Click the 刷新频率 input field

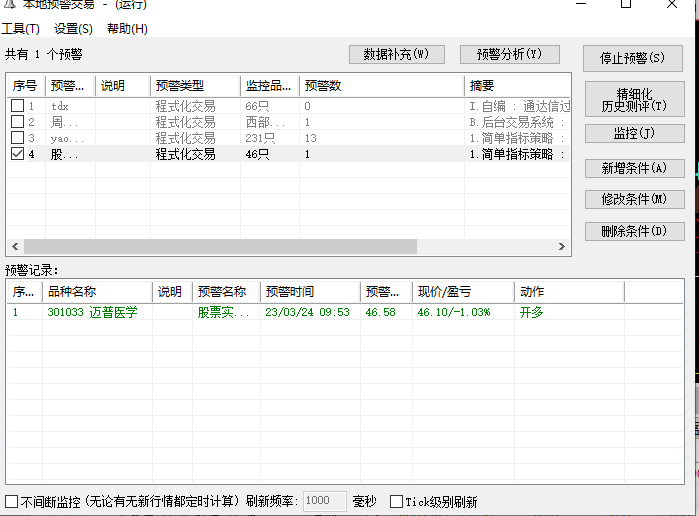[324, 500]
